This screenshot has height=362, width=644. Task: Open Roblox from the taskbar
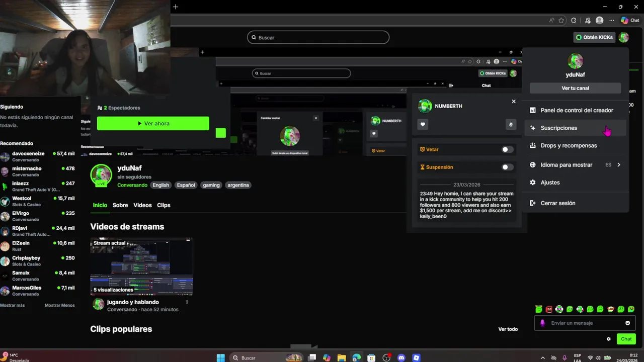416,358
